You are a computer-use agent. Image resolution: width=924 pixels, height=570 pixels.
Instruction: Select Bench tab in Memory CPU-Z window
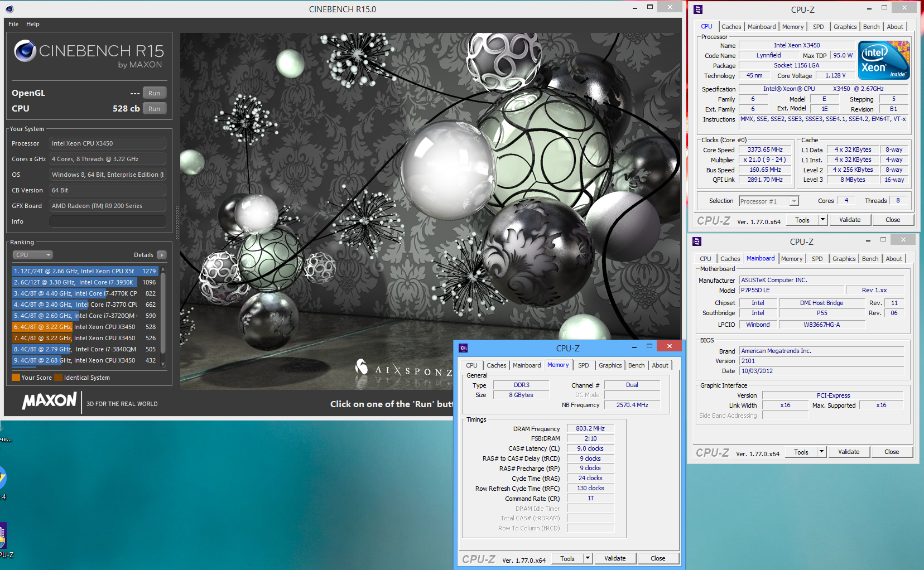coord(636,365)
